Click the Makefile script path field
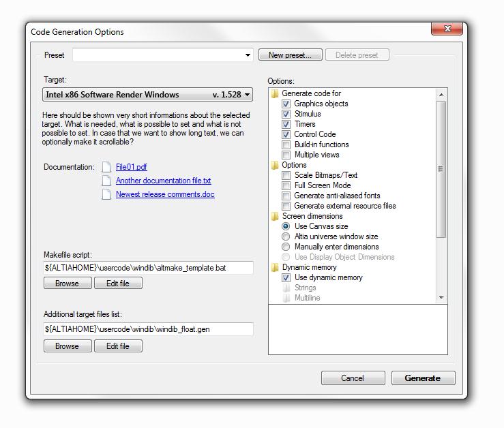 [x=148, y=268]
